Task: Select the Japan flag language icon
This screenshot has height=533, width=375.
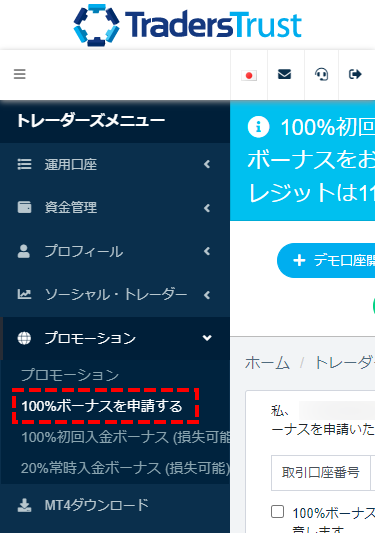Action: tap(249, 75)
